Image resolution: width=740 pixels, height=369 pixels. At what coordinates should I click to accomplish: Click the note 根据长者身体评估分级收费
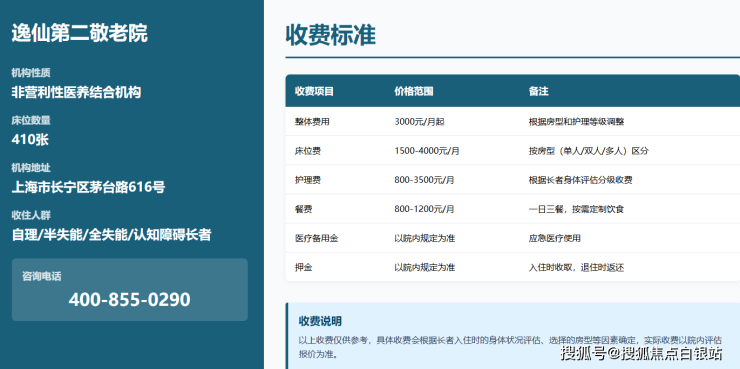point(580,180)
